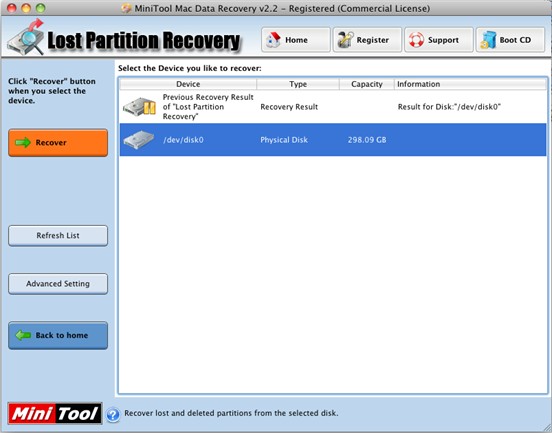552x433 pixels.
Task: Click the Capacity column header
Action: 366,84
